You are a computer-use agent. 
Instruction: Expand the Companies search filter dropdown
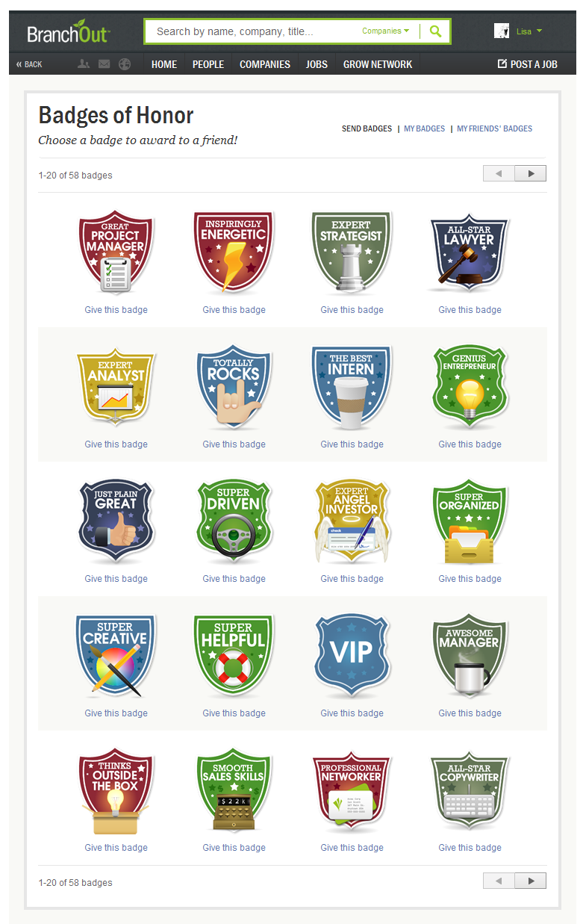tap(386, 31)
